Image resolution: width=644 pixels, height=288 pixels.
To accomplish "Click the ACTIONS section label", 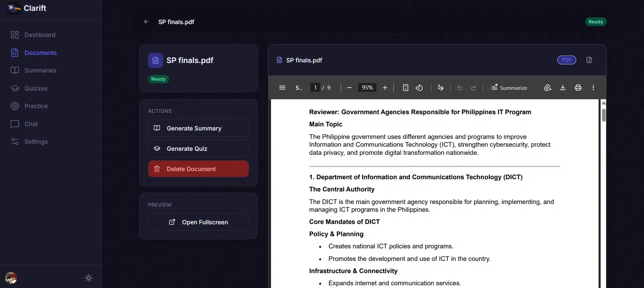I will point(160,111).
